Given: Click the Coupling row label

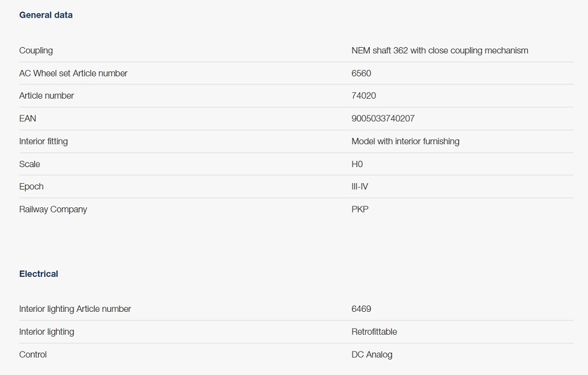Looking at the screenshot, I should (x=36, y=51).
